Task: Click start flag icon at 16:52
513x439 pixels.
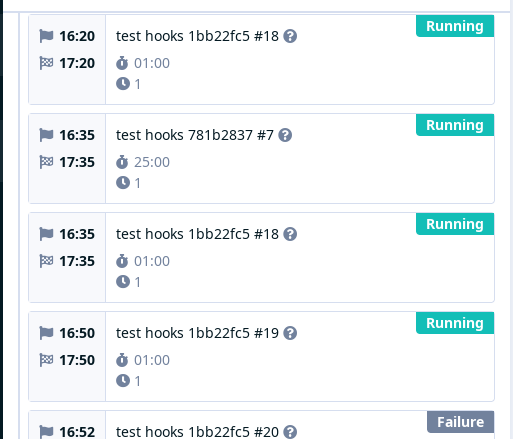Action: tap(46, 432)
